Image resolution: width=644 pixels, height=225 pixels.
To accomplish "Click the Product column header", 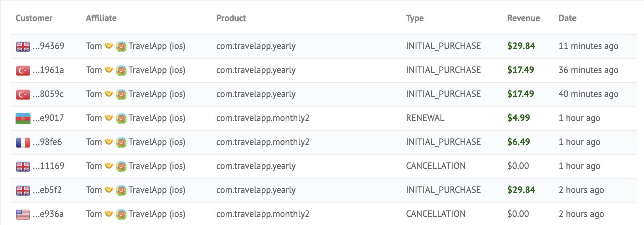I will (x=231, y=18).
